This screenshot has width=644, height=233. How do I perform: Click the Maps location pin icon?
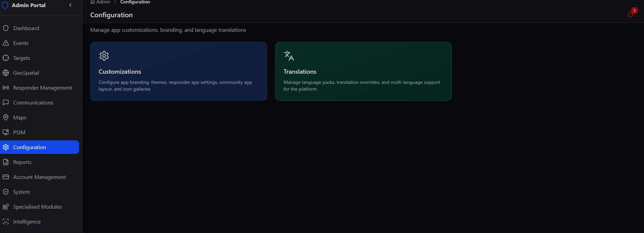coord(6,117)
